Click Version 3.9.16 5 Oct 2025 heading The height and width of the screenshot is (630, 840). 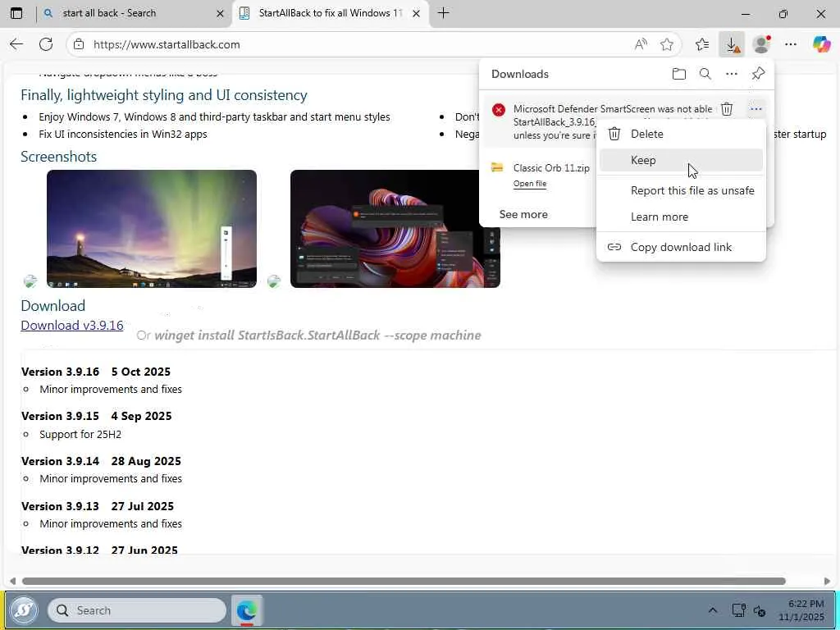[96, 372]
